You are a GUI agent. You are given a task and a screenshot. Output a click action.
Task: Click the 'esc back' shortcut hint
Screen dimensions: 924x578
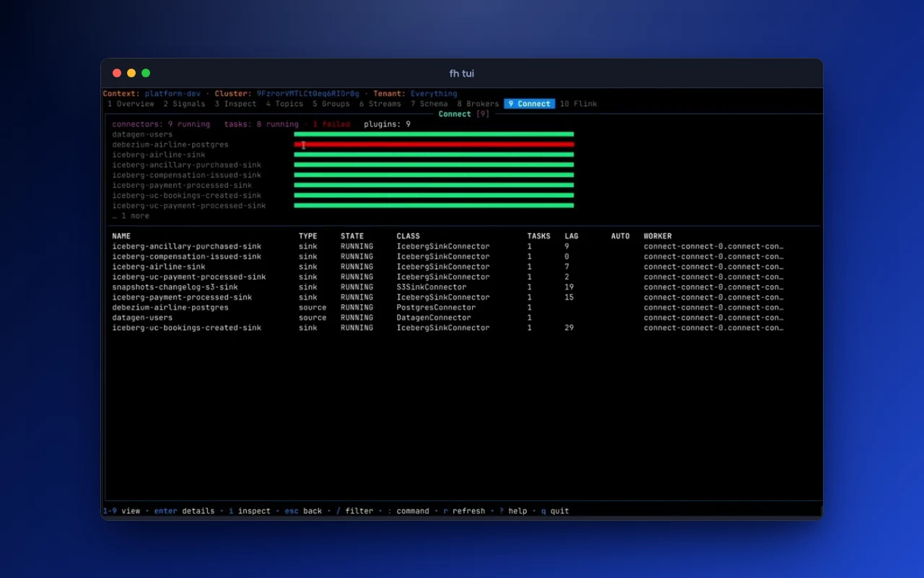[x=303, y=511]
